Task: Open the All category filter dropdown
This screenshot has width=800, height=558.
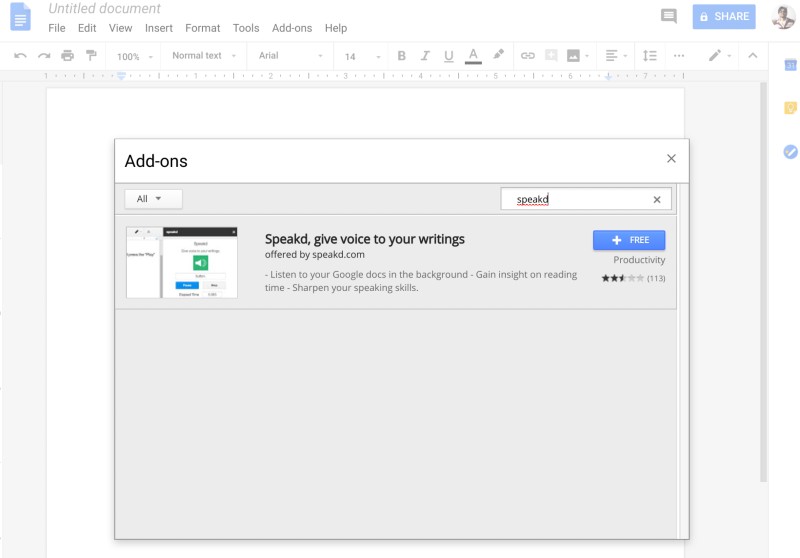Action: coord(153,199)
